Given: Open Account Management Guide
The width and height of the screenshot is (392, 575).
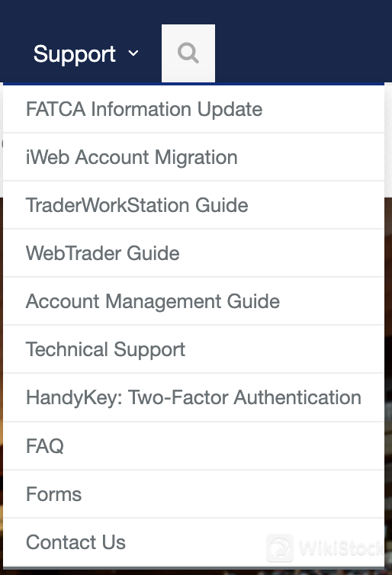Looking at the screenshot, I should (x=194, y=301).
